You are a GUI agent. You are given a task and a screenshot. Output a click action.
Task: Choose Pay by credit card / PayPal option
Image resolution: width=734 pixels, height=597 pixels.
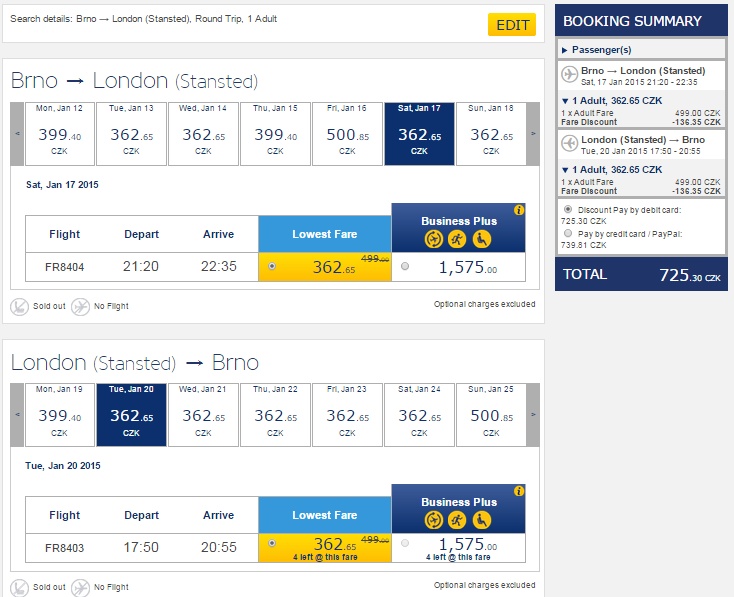coord(568,233)
